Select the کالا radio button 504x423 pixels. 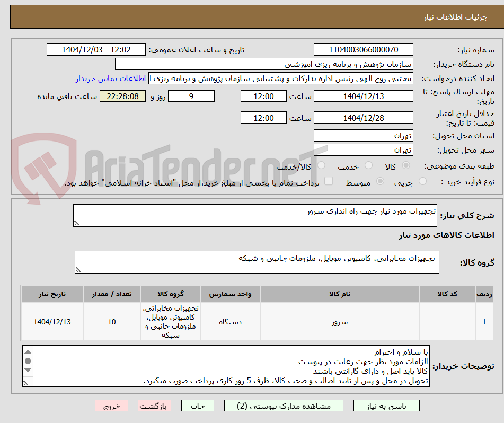[406, 165]
